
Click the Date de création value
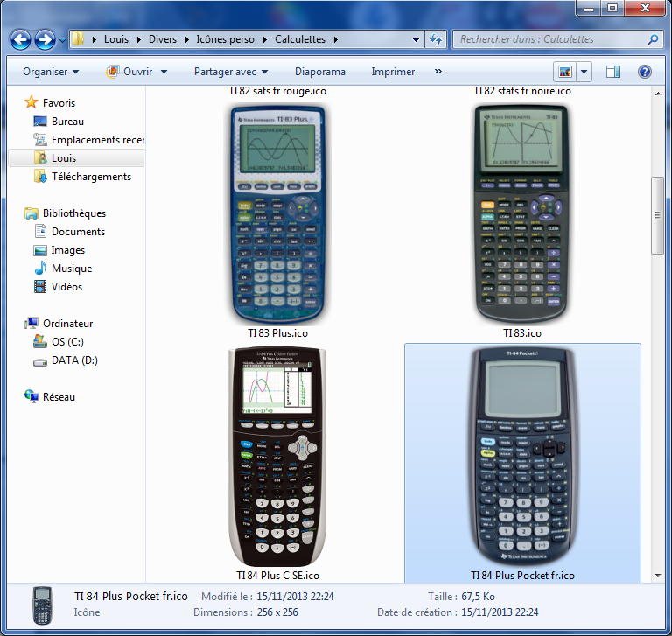click(x=500, y=612)
